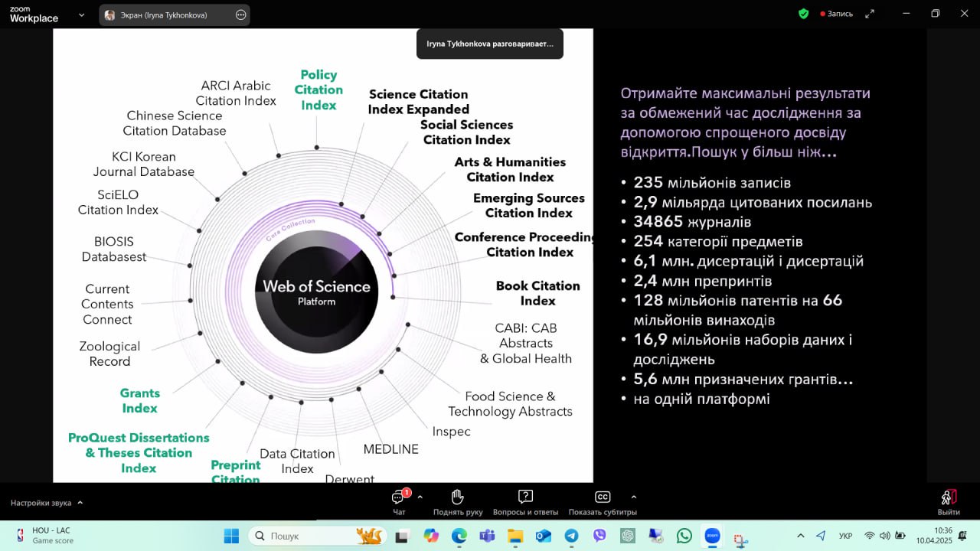Screen dimensions: 980x551
Task: Click the Book Citation Index label
Action: 538,293
